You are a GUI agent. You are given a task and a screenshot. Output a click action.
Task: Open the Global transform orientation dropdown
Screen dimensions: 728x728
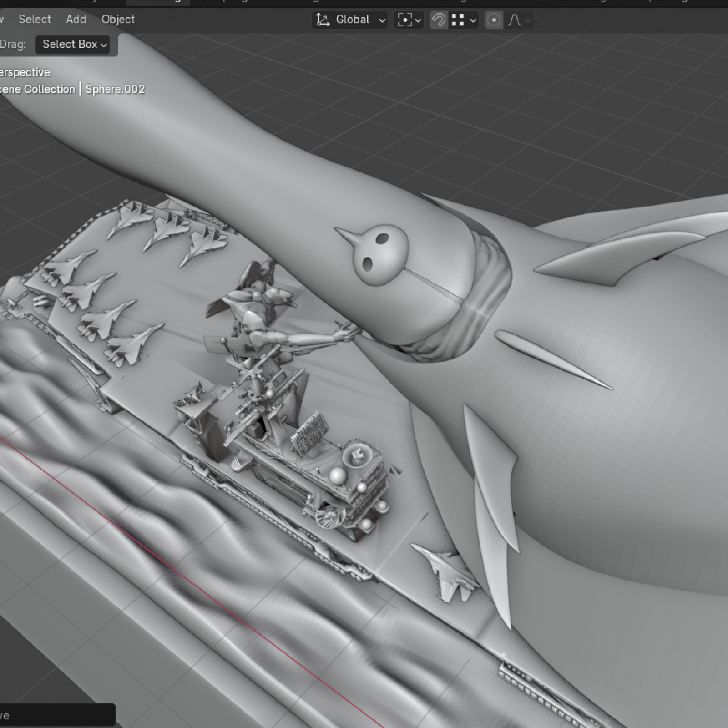click(351, 20)
